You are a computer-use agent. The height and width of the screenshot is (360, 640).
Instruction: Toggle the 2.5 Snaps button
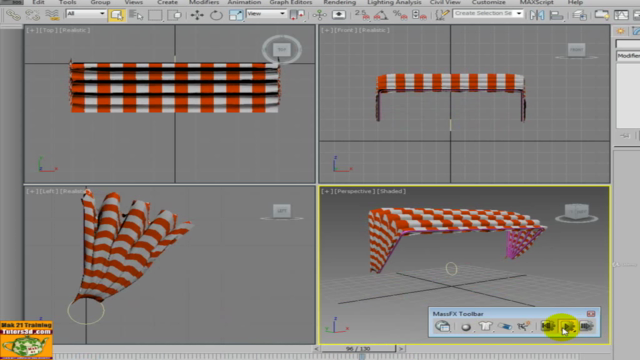coord(362,16)
